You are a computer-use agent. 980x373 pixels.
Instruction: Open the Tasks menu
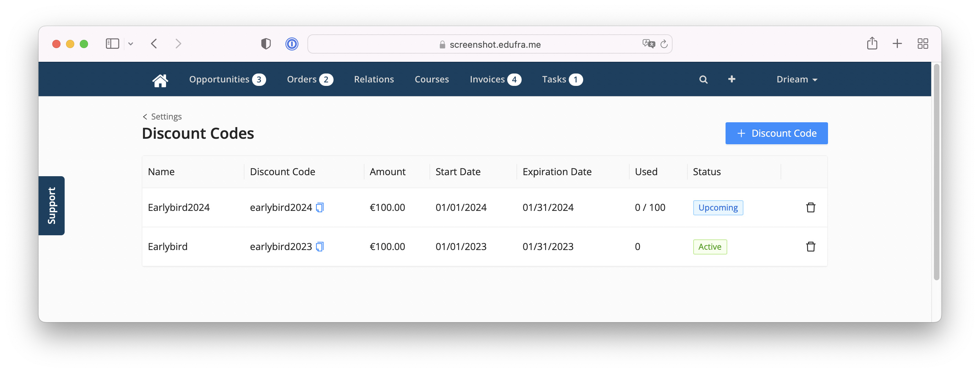pyautogui.click(x=562, y=79)
